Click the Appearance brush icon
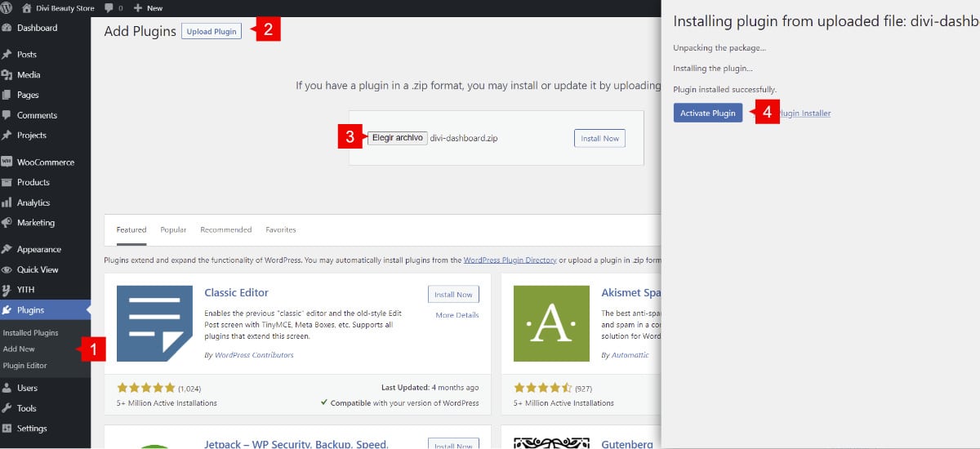The width and height of the screenshot is (980, 449). click(7, 250)
